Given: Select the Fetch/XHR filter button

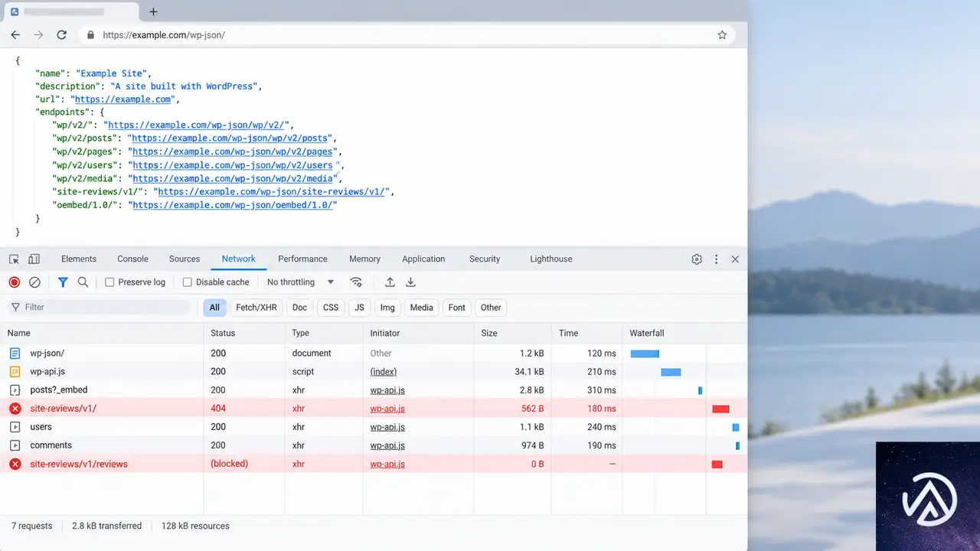Looking at the screenshot, I should click(256, 308).
